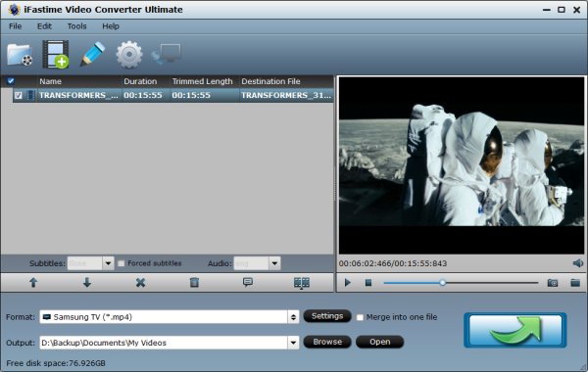Maximize the iFastime window
This screenshot has height=372, width=588.
562,10
